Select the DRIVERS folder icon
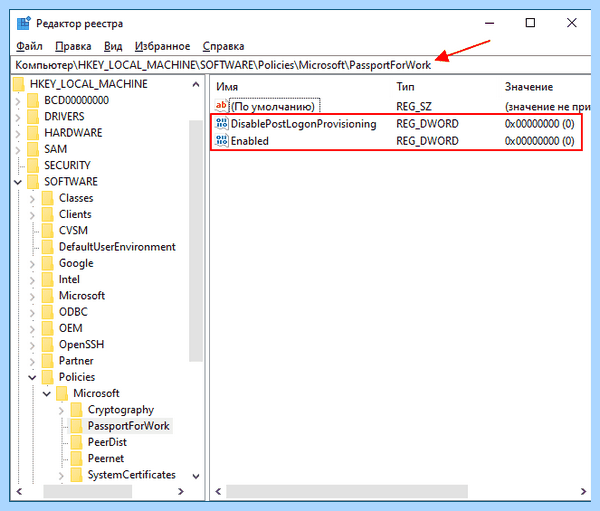600x511 pixels. pyautogui.click(x=33, y=117)
